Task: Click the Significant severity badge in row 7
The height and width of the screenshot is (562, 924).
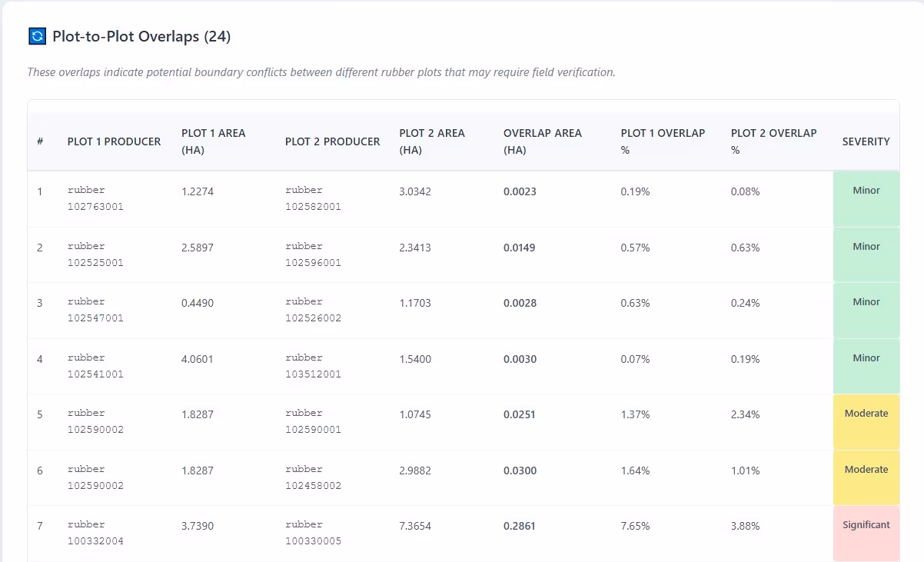Action: coord(866,525)
